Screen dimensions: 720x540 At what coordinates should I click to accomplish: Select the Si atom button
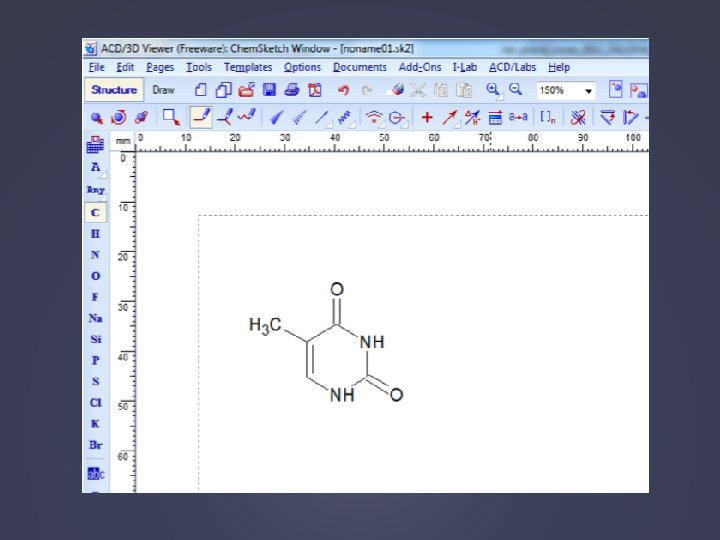pyautogui.click(x=95, y=339)
